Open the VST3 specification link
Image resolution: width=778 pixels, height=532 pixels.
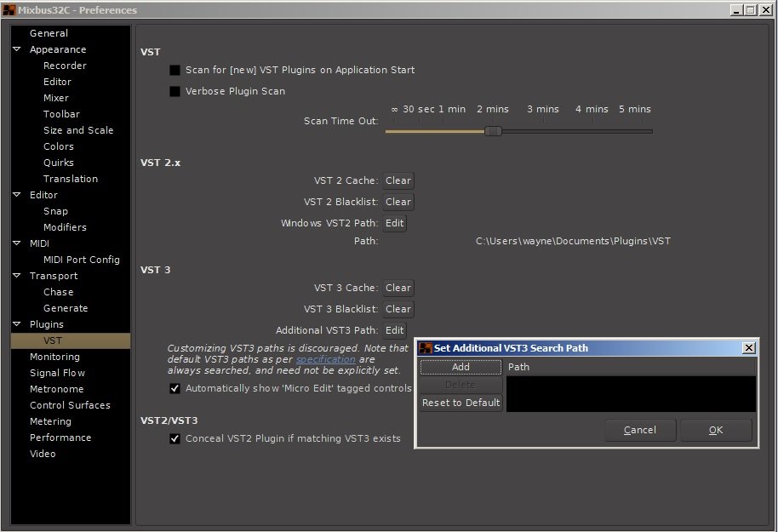point(325,359)
